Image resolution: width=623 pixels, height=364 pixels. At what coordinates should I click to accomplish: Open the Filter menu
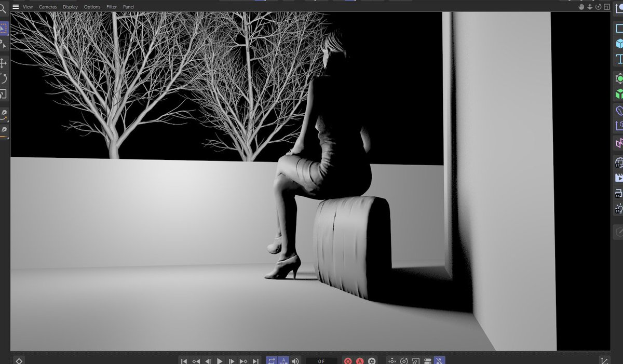pos(112,7)
